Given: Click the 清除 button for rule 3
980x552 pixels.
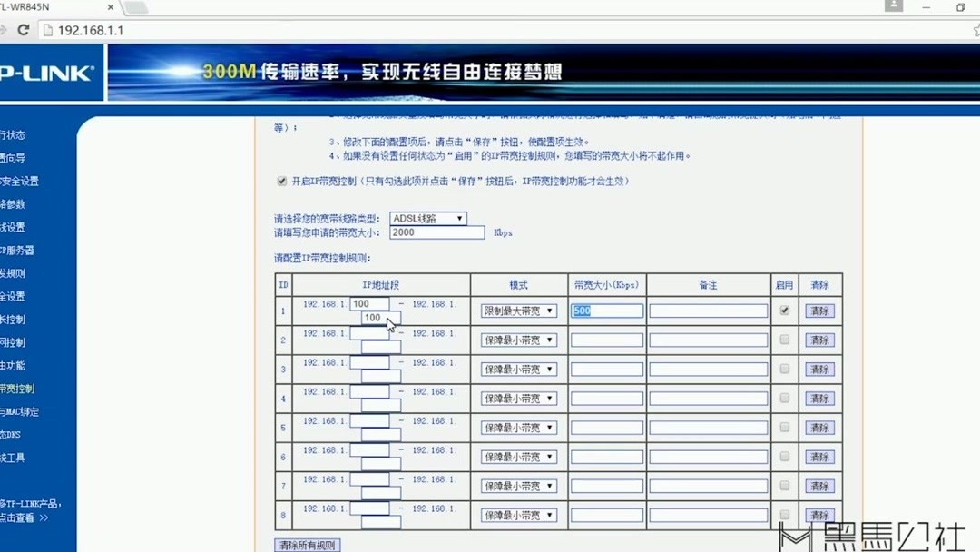Looking at the screenshot, I should 819,369.
